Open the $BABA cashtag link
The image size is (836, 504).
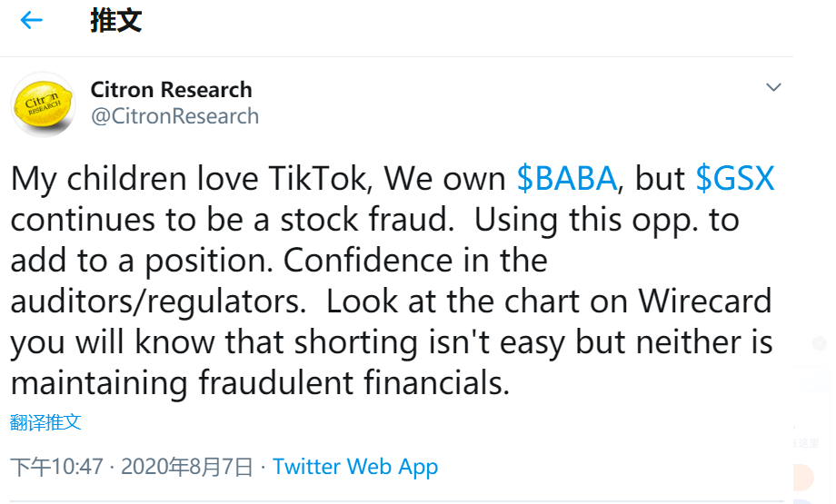(x=566, y=179)
